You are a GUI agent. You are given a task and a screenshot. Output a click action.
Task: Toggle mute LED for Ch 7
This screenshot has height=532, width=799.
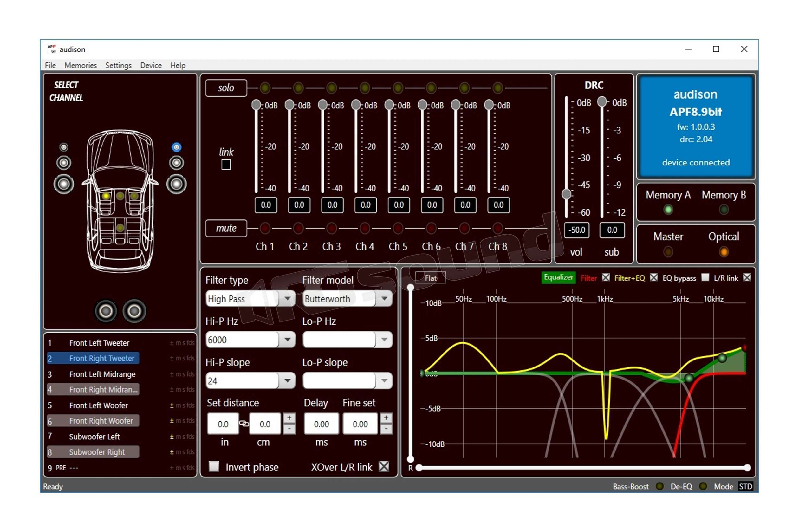[464, 228]
